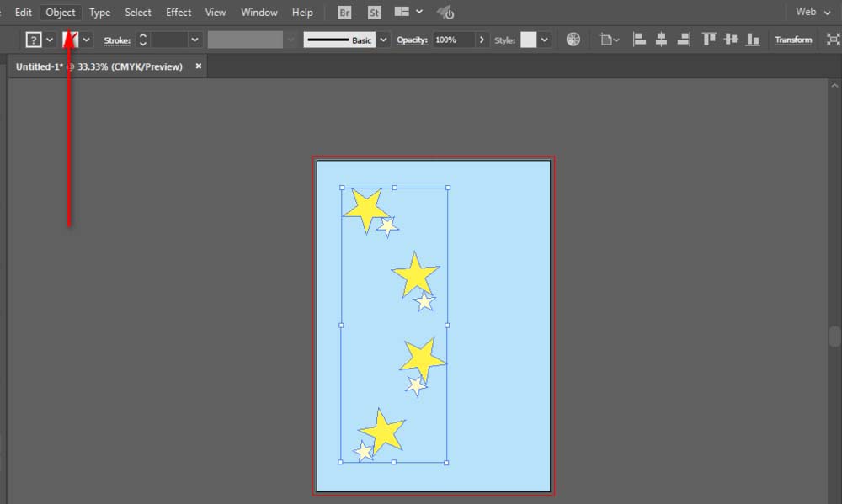Open the Object menu
The image size is (842, 504).
point(61,13)
